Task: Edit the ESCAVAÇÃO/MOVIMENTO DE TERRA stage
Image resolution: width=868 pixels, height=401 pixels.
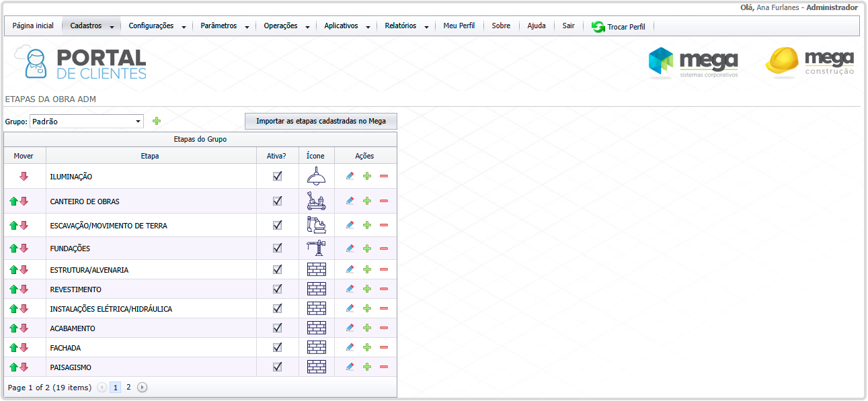Action: [350, 225]
